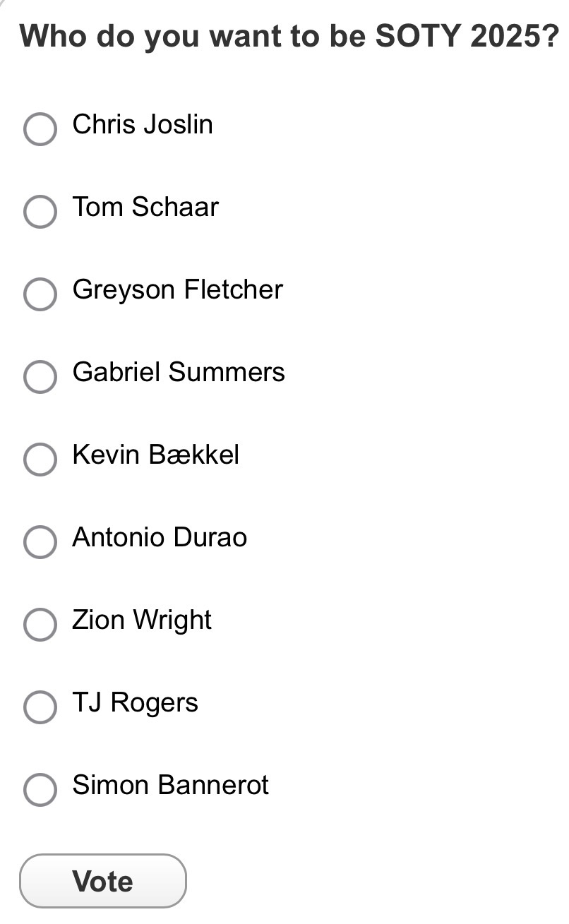This screenshot has width=569, height=924.
Task: Select the Chris Joslin radio button
Action: tap(40, 128)
